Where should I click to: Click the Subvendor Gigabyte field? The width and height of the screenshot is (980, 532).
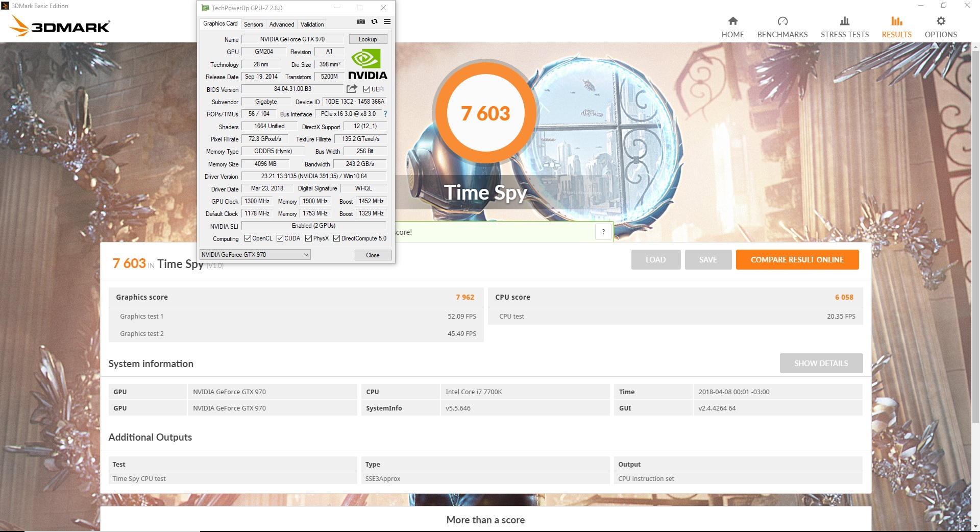click(266, 102)
